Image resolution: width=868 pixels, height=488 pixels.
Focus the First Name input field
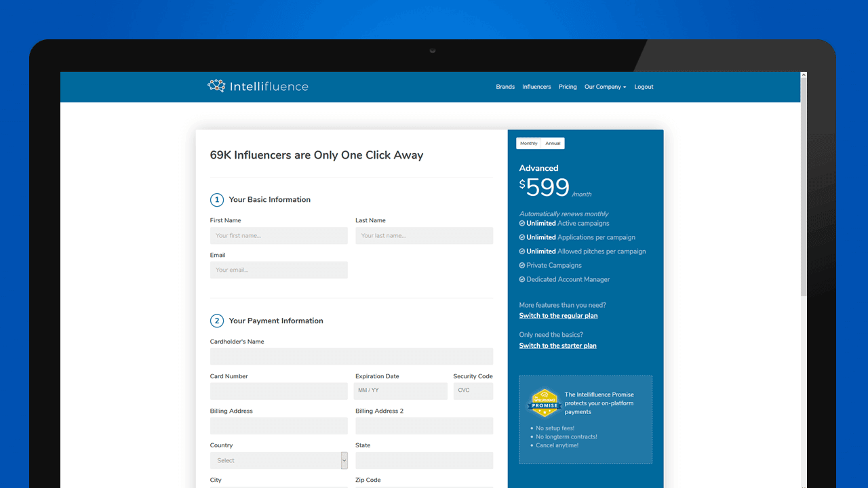(x=279, y=235)
